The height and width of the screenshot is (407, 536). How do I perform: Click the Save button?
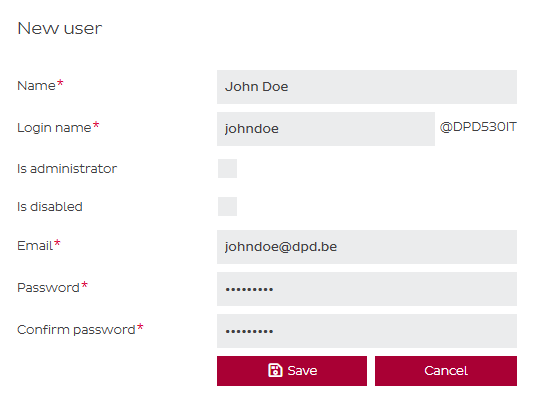(292, 371)
